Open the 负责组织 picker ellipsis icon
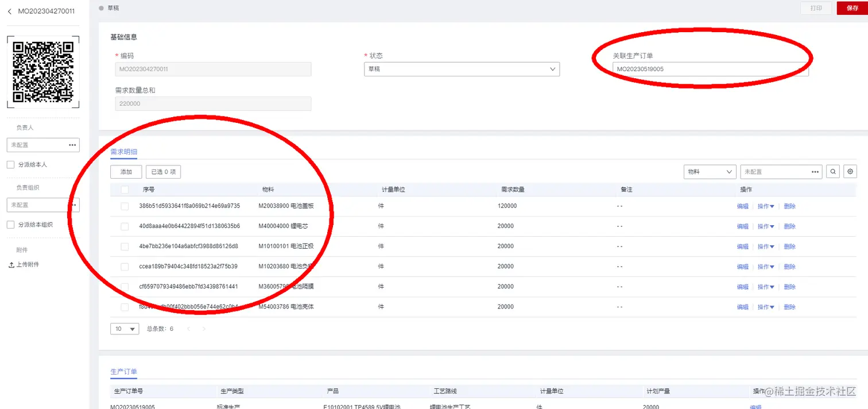Screen dimensions: 868x409 pos(72,205)
